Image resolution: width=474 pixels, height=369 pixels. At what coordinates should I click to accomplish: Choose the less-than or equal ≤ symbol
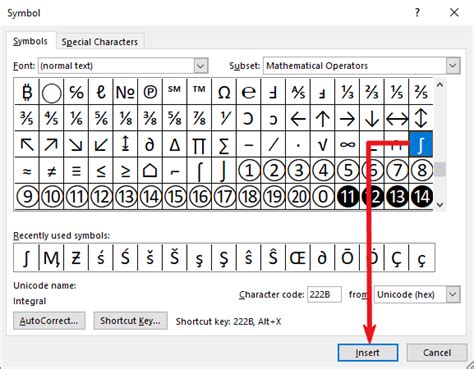click(x=101, y=171)
